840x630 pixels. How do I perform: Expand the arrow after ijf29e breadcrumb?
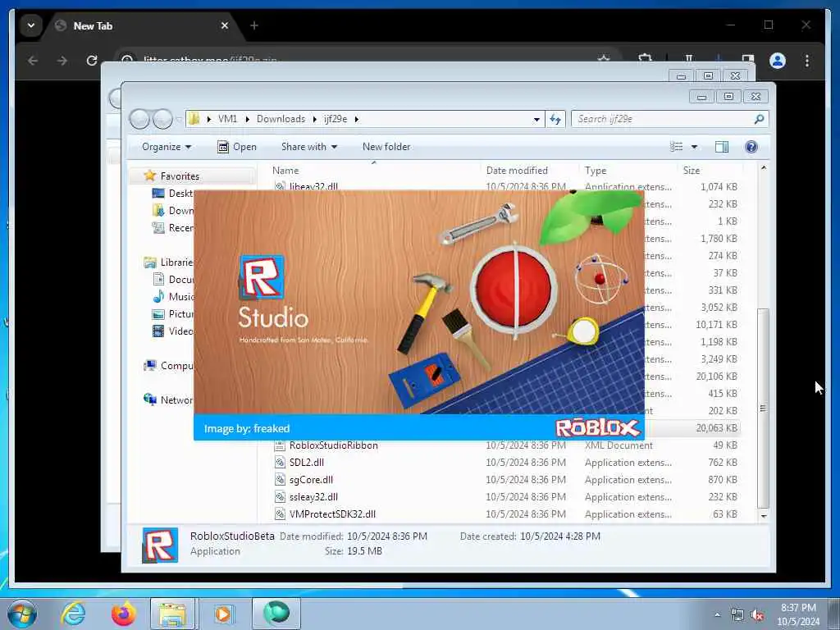(356, 119)
